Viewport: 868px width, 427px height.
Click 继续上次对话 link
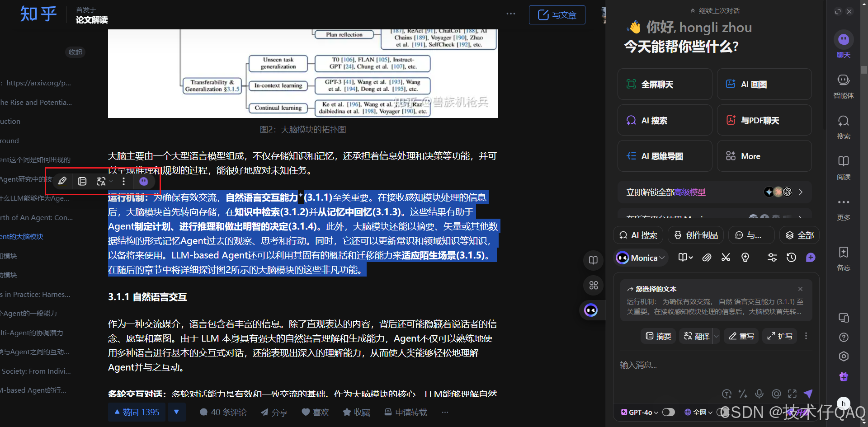tap(715, 10)
